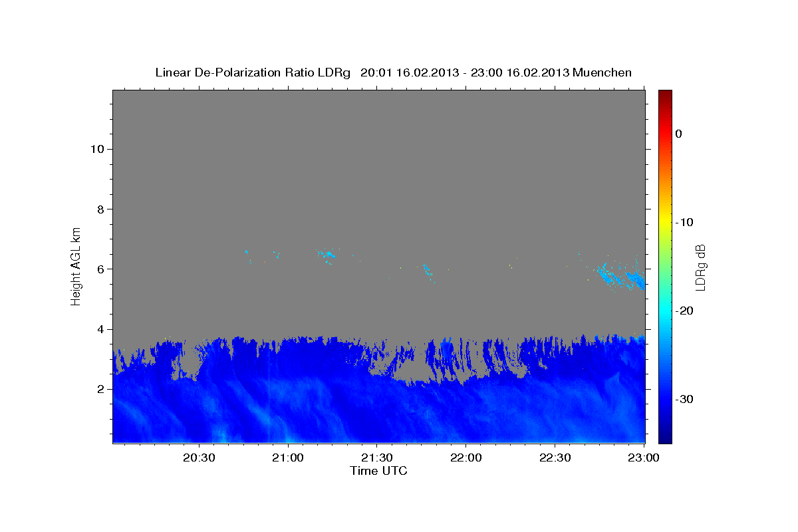Click the 22:00 time tick label

(465, 458)
